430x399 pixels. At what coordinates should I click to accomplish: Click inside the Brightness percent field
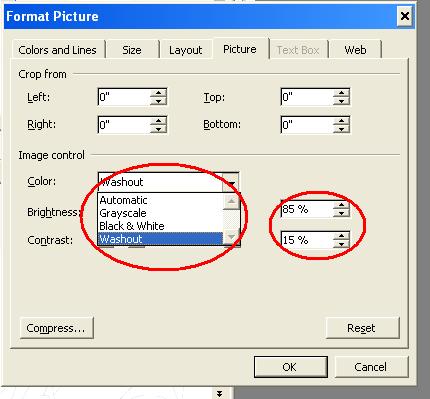(307, 209)
